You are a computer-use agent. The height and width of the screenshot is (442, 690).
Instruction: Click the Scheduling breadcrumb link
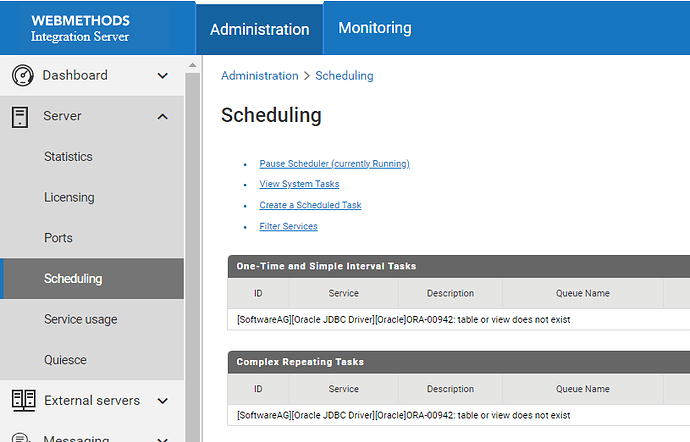pos(344,76)
